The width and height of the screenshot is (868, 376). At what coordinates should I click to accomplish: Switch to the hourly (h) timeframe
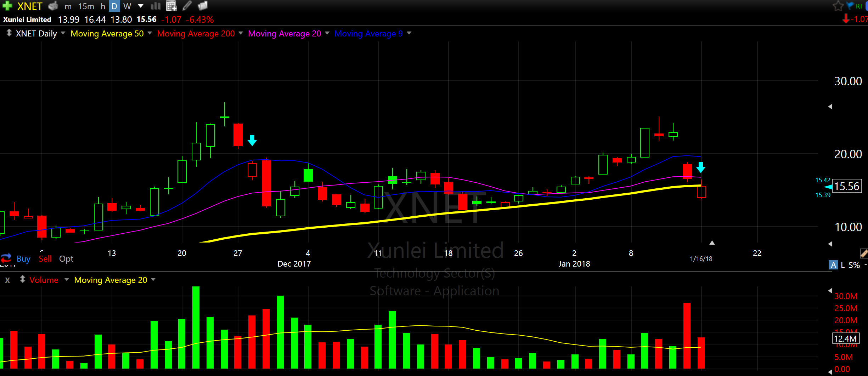(103, 6)
